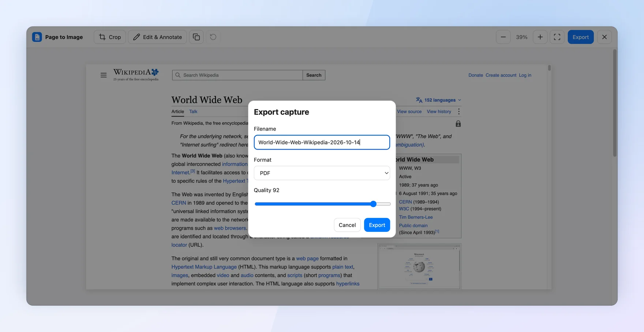Click the web browsers link
Image resolution: width=644 pixels, height=332 pixels.
point(230,228)
